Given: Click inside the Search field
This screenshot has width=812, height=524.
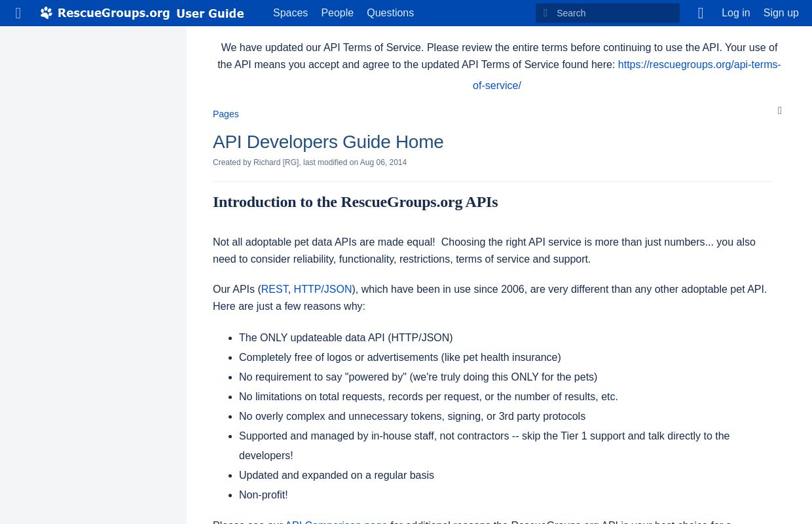Looking at the screenshot, I should [608, 13].
